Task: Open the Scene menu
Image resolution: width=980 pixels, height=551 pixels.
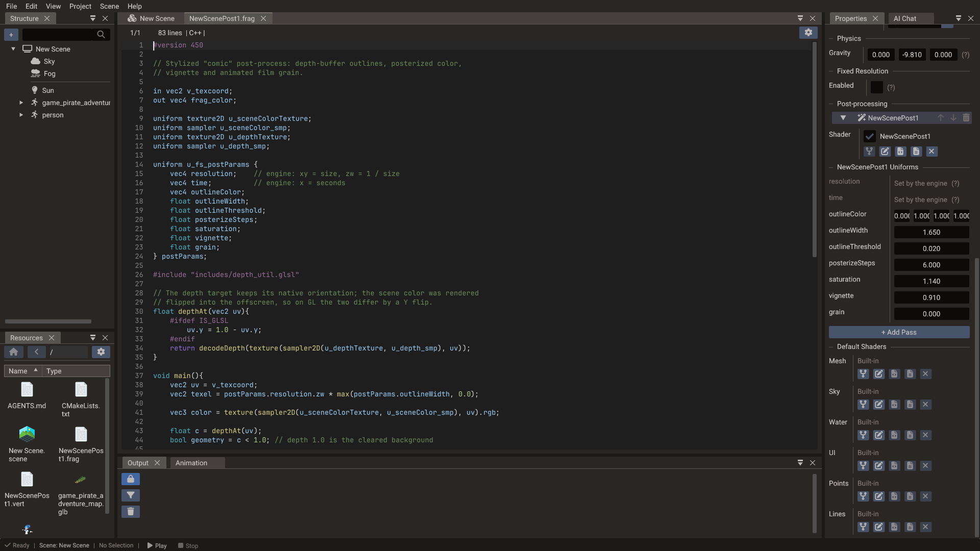Action: coord(109,6)
